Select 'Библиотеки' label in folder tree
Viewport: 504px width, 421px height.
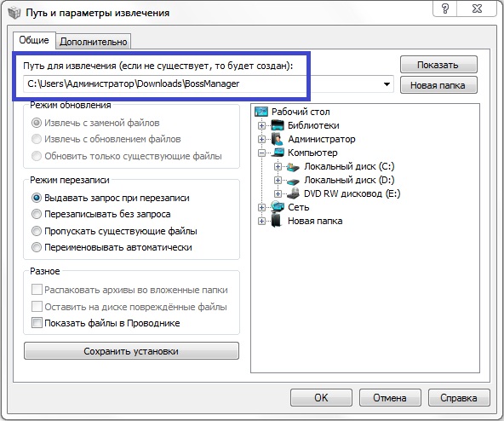(x=313, y=125)
